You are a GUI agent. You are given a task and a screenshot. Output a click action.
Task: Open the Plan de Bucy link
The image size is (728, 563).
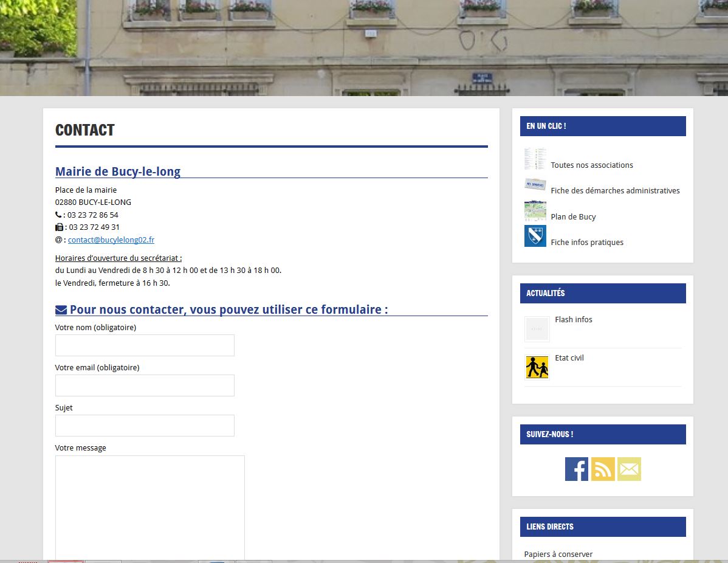[573, 216]
